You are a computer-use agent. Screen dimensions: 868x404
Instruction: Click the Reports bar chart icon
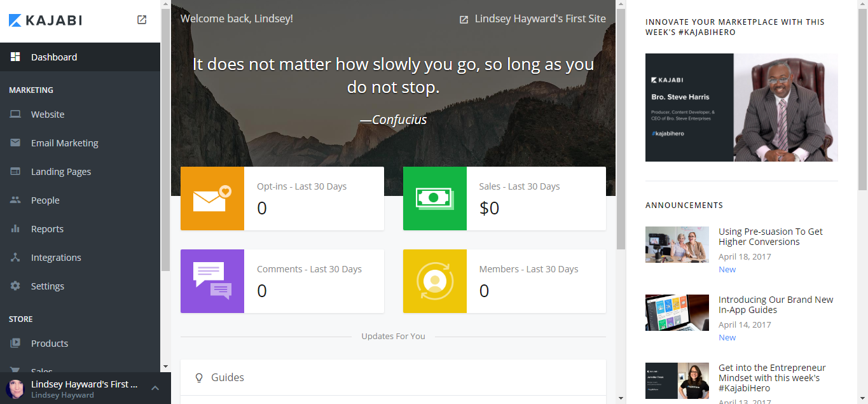15,229
